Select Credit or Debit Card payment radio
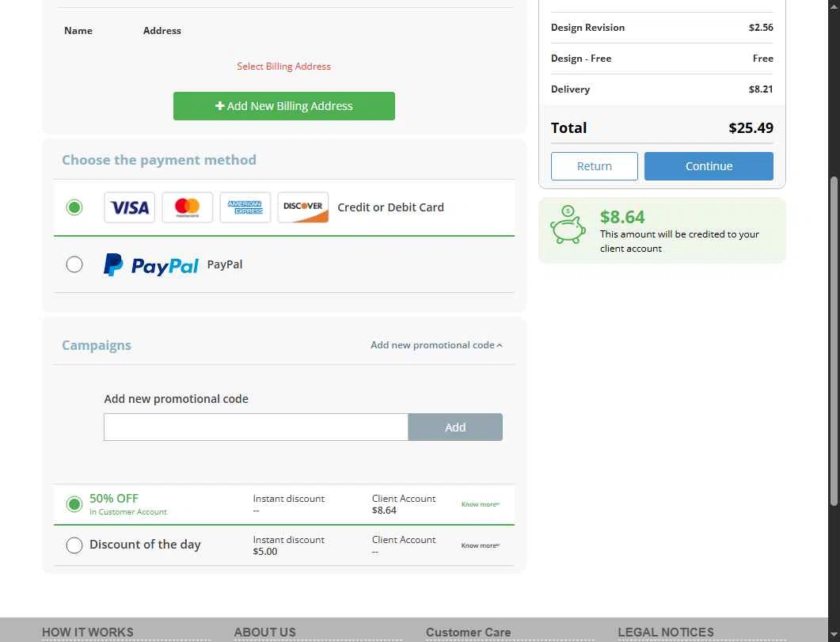The height and width of the screenshot is (642, 840). [x=74, y=207]
